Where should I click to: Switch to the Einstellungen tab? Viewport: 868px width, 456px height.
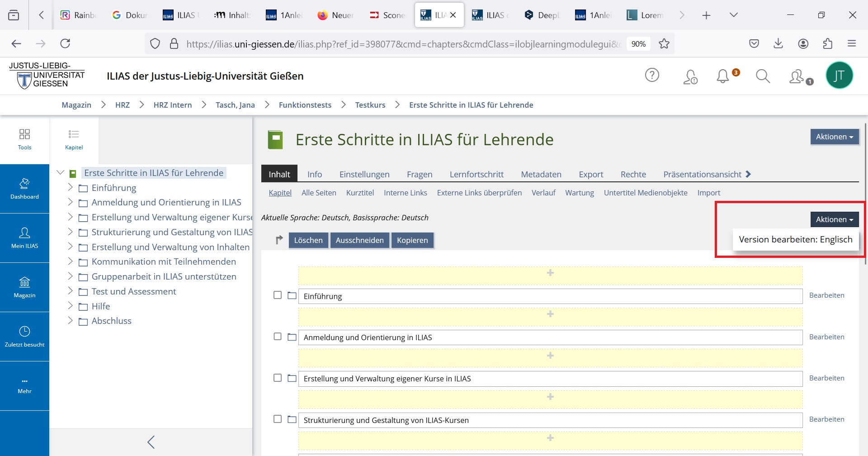pos(364,174)
